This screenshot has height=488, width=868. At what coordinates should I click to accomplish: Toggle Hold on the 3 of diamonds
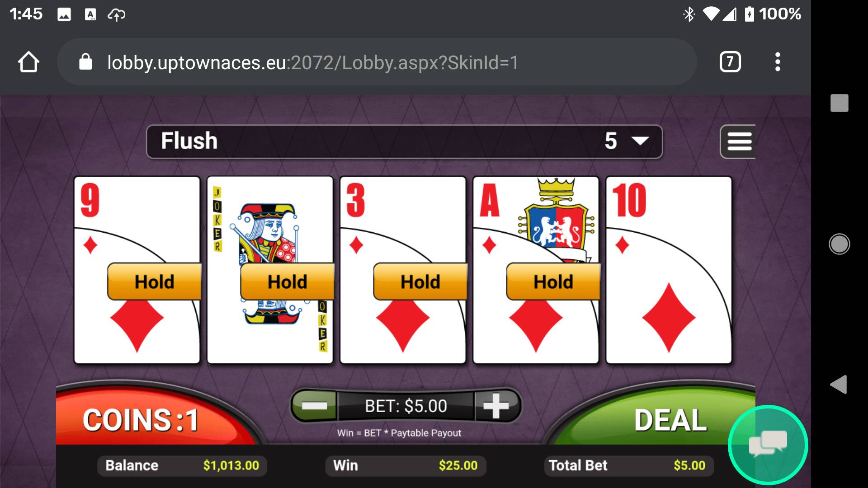pyautogui.click(x=420, y=282)
